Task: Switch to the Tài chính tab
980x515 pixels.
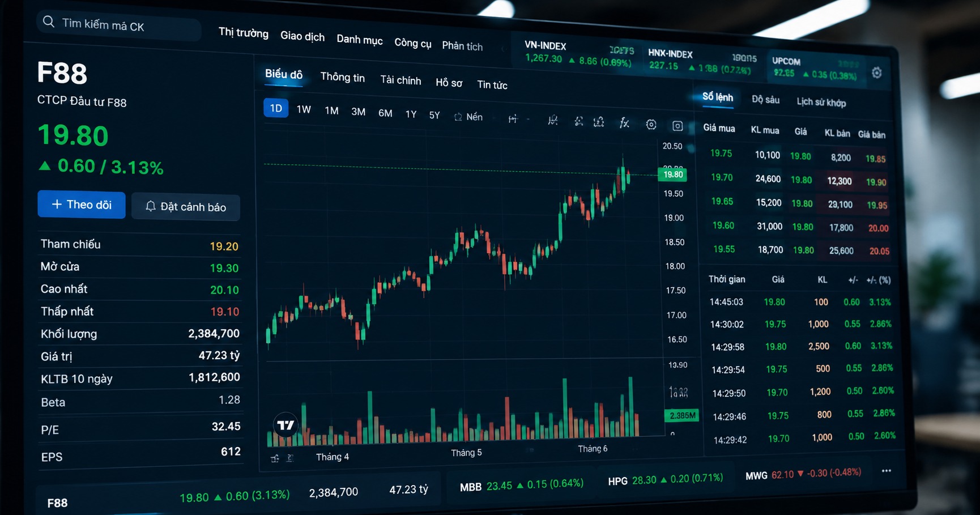Action: tap(400, 80)
